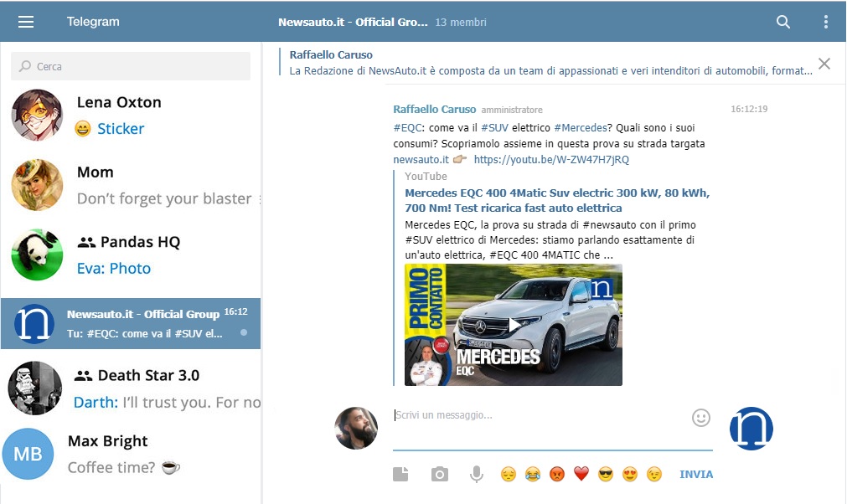The image size is (847, 504).
Task: Open Death Star 3.0 group chat
Action: (x=131, y=388)
